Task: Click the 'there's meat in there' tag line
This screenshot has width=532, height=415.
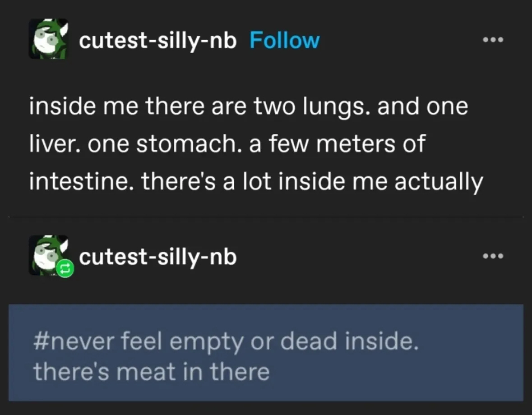Action: [x=151, y=372]
